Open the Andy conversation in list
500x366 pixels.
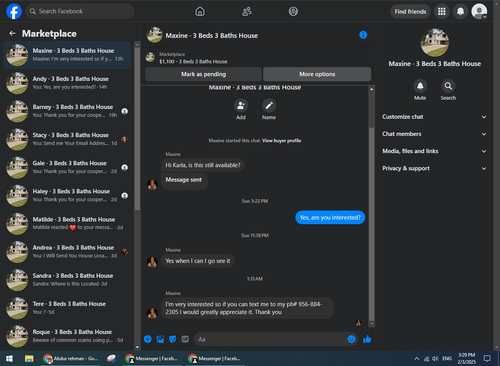pos(67,83)
